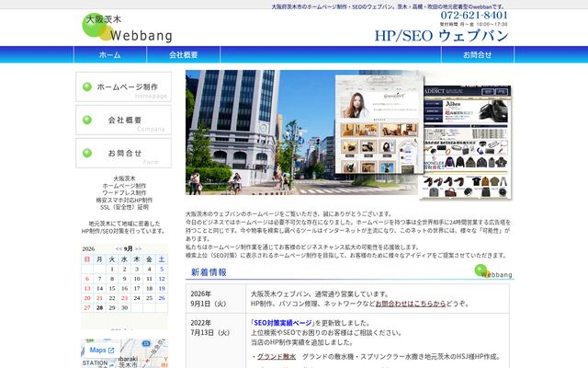Select calendar date 23
Viewport: 588px width, 368px height.
pos(125,298)
